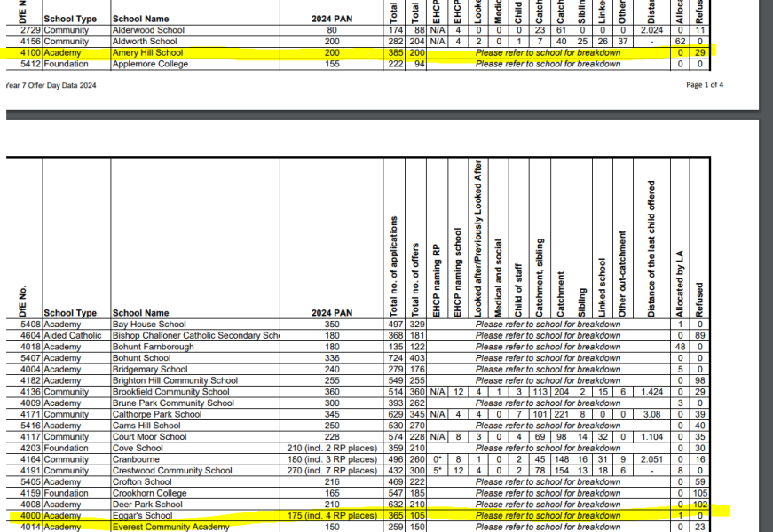Click Cams Hill School name
Viewport: 773px width, 532px height.
pyautogui.click(x=146, y=426)
